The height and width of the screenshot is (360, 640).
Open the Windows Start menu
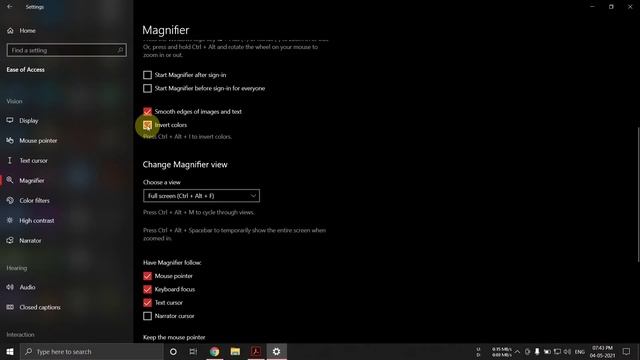pos(10,351)
